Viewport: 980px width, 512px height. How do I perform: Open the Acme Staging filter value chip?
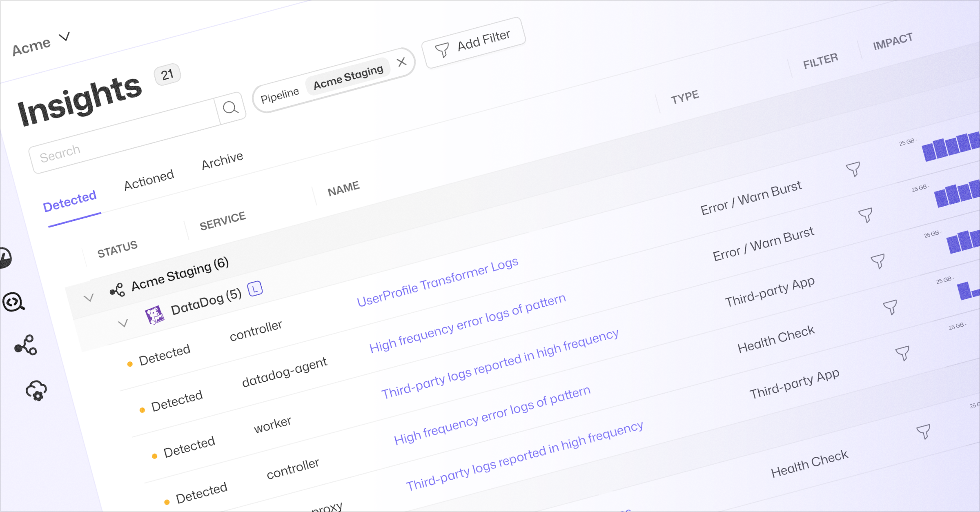[348, 77]
